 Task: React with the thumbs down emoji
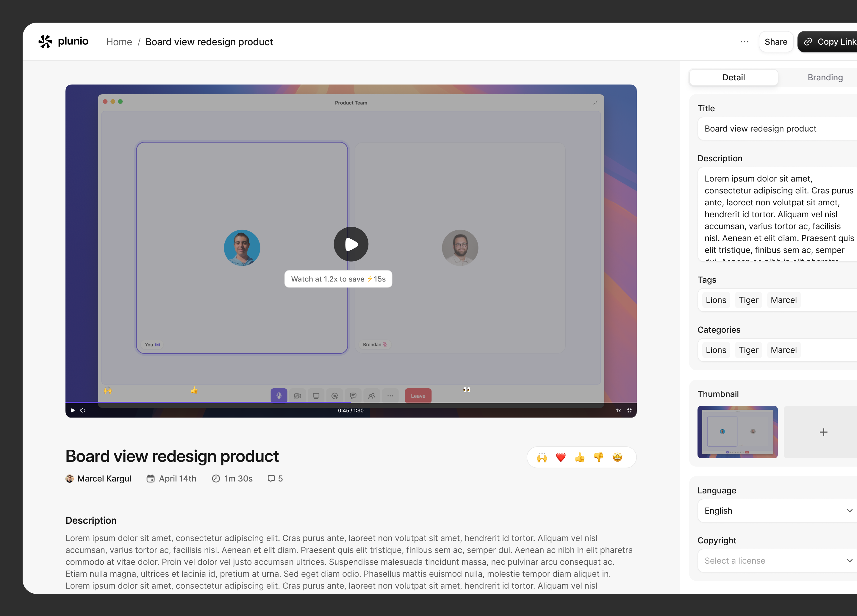tap(598, 457)
